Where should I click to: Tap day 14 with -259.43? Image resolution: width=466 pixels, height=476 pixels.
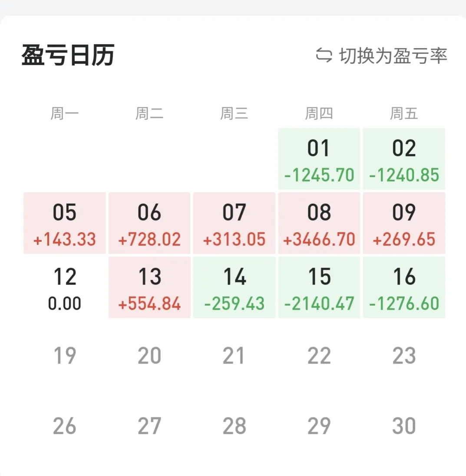click(x=234, y=288)
